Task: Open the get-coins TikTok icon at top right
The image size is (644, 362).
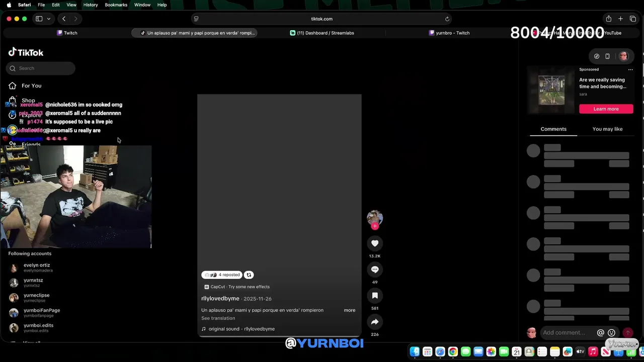Action: click(x=597, y=56)
